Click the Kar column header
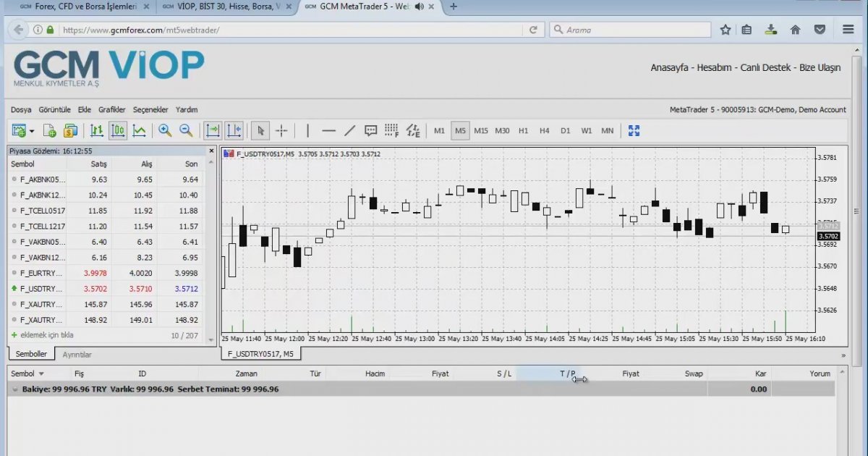Screen dimensions: 868x456 click(760, 374)
